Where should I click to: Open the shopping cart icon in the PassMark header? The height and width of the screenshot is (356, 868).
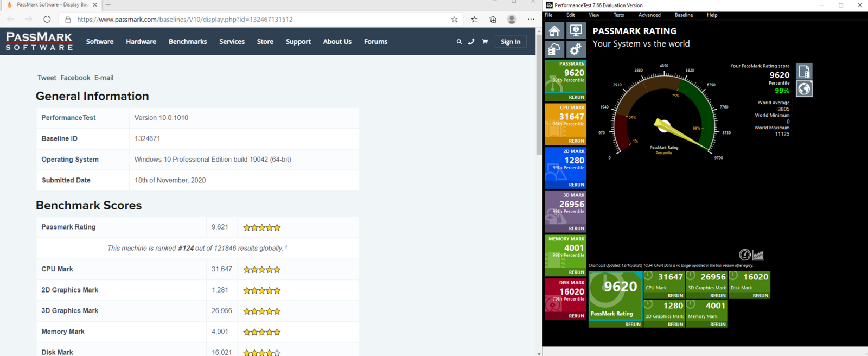tap(484, 41)
